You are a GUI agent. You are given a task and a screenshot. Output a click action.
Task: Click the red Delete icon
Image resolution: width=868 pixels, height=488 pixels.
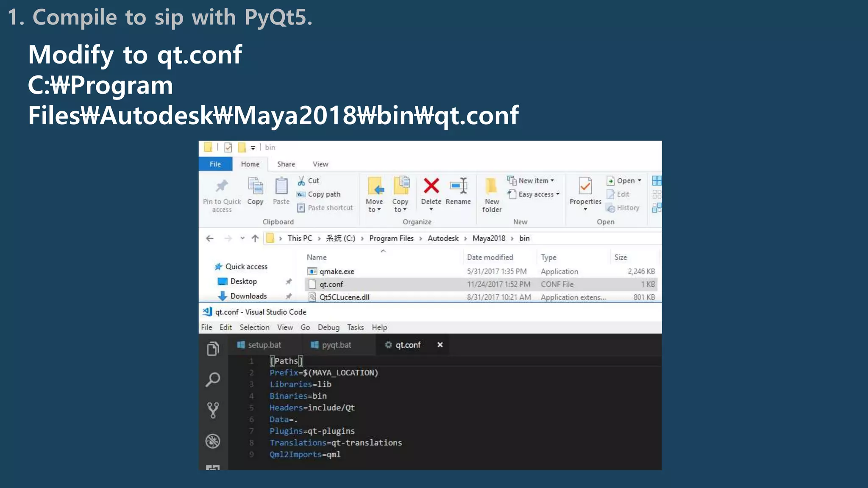click(431, 186)
